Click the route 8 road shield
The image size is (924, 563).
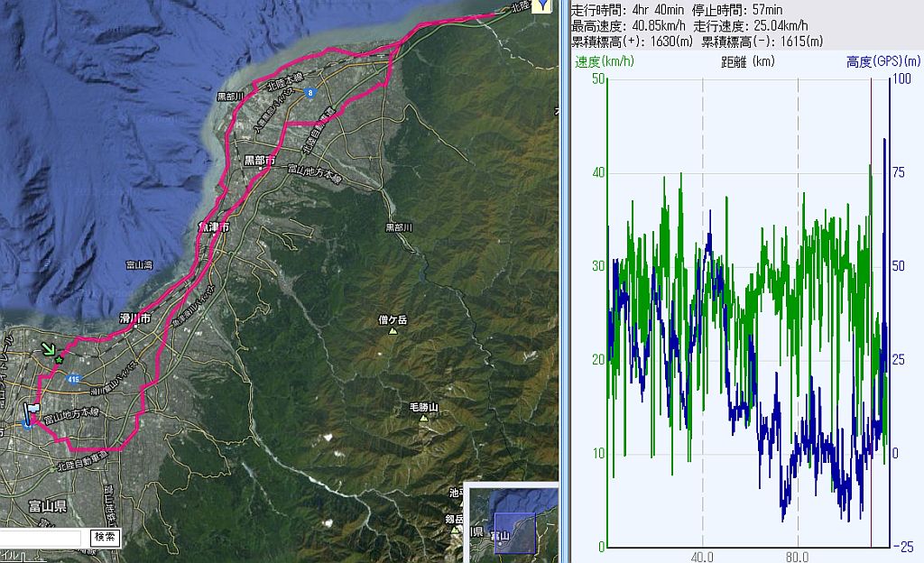coord(310,91)
